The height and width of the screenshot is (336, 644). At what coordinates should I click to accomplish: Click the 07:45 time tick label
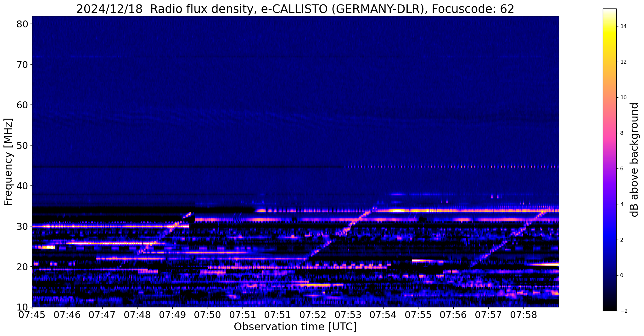32,315
